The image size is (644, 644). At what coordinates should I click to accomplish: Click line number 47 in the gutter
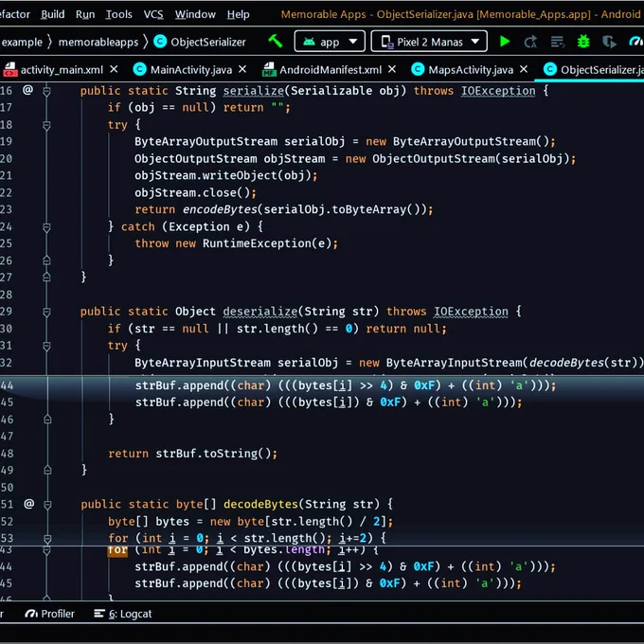[7, 437]
